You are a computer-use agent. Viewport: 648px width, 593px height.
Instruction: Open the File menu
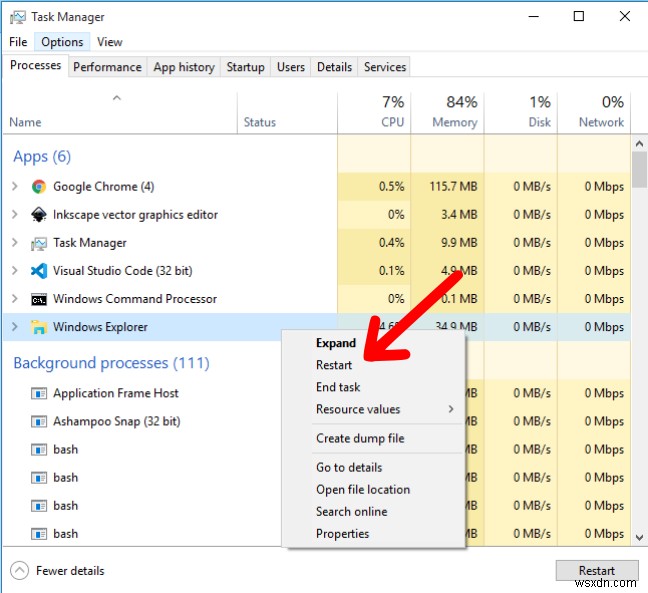[18, 42]
